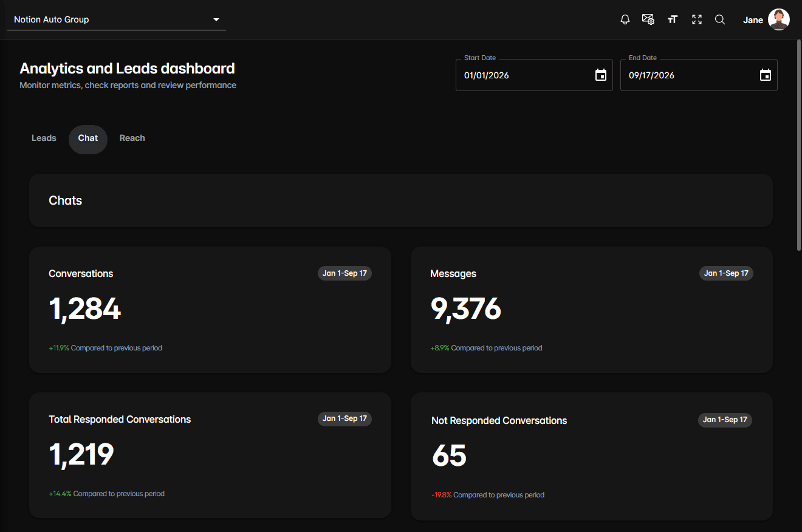Click the +8.9% change figure
Screen dimensions: 802x532
click(440, 348)
